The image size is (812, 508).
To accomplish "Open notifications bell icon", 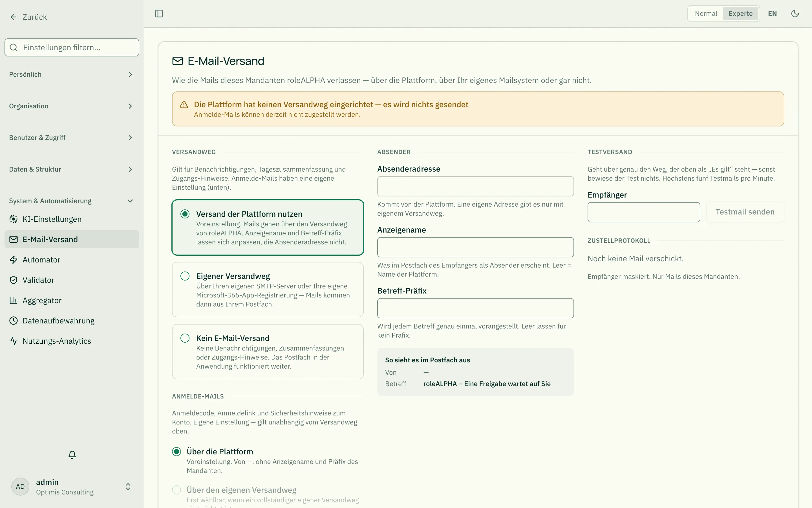I will tap(72, 455).
